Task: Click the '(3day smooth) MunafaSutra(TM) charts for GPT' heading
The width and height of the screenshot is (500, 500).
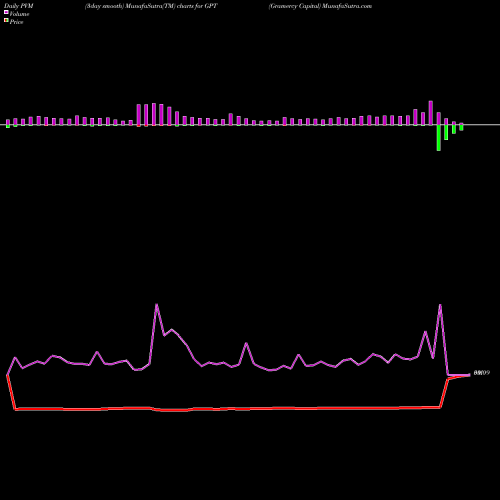Action: [x=151, y=6]
